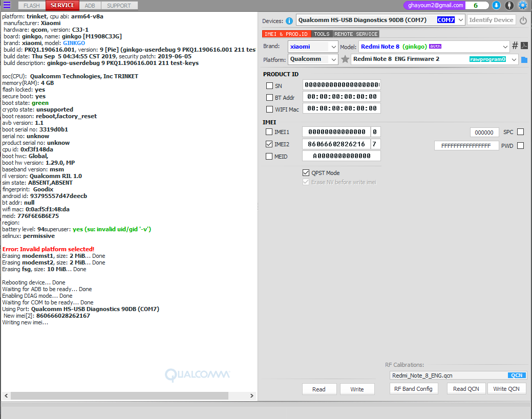Click the Identify Device button

pyautogui.click(x=491, y=20)
